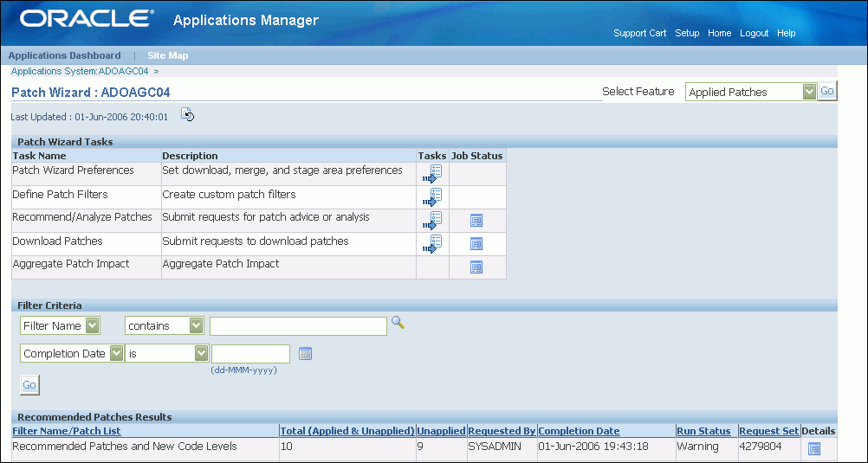
Task: Open Support Cart in header
Action: point(640,33)
